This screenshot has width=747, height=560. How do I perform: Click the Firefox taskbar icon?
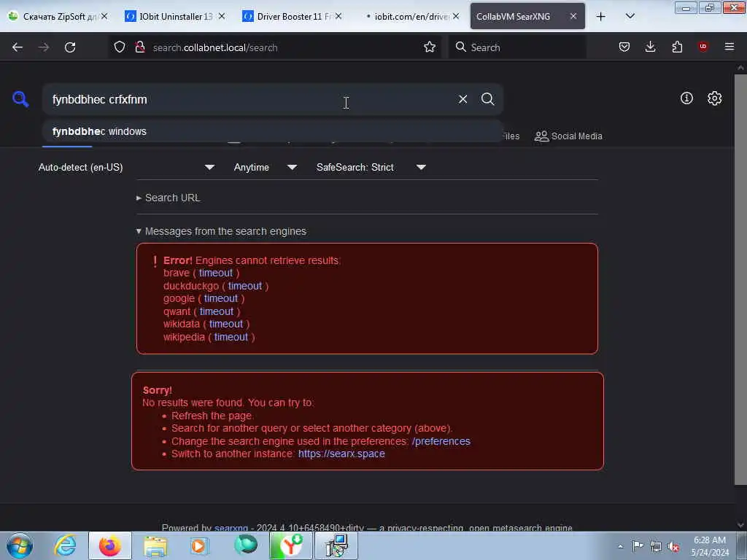[x=110, y=545]
